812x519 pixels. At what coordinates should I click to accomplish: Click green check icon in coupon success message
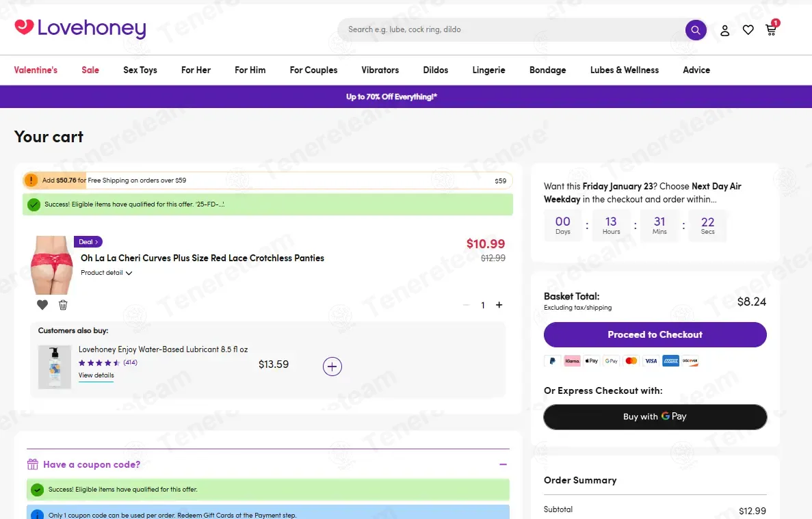(38, 490)
